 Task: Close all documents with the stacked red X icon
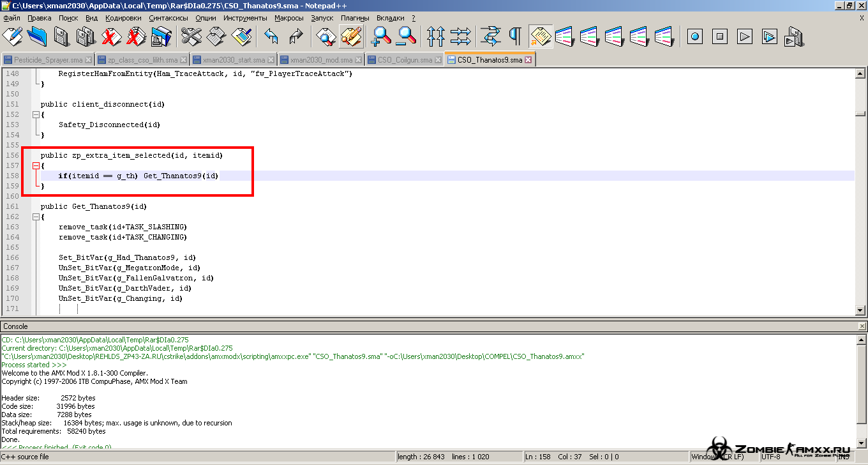135,36
